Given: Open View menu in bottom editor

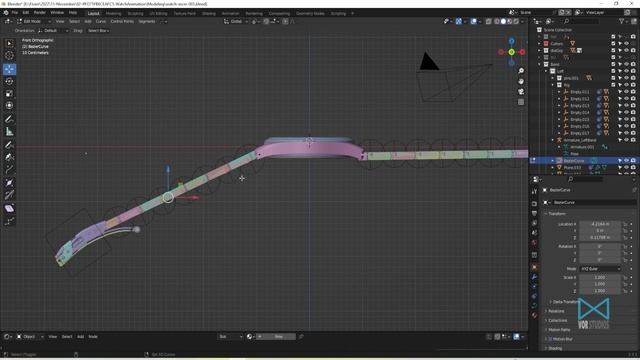Looking at the screenshot, I should click(x=53, y=337).
